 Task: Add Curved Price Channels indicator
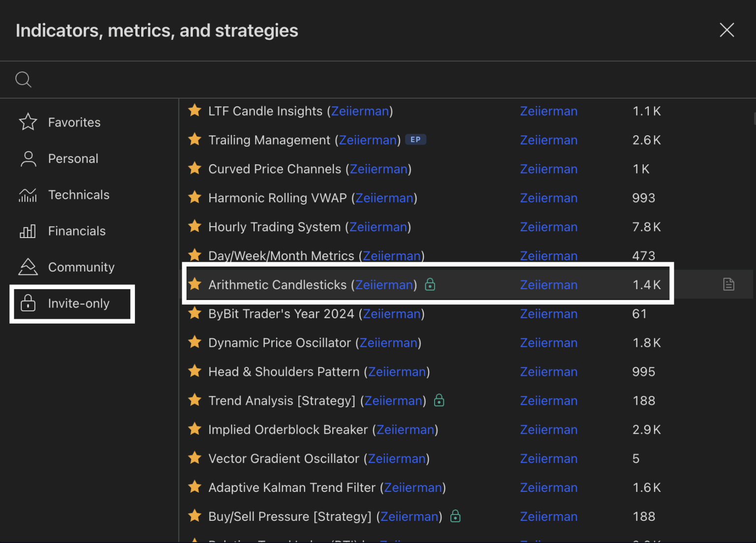[274, 169]
